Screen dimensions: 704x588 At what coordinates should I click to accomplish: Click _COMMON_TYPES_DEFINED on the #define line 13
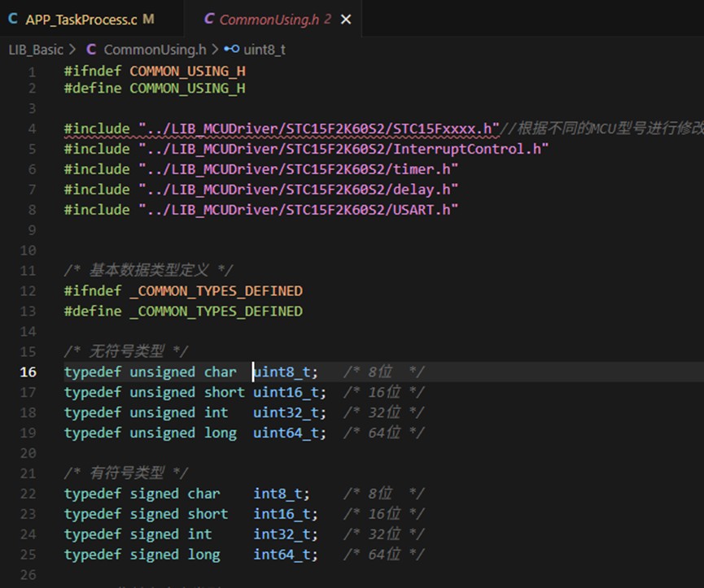(216, 311)
